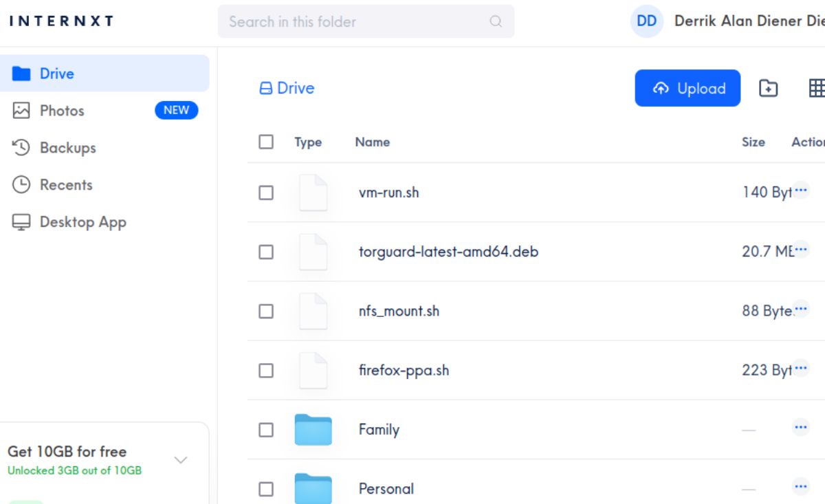Check the checkbox next to vm-run.sh

(266, 193)
